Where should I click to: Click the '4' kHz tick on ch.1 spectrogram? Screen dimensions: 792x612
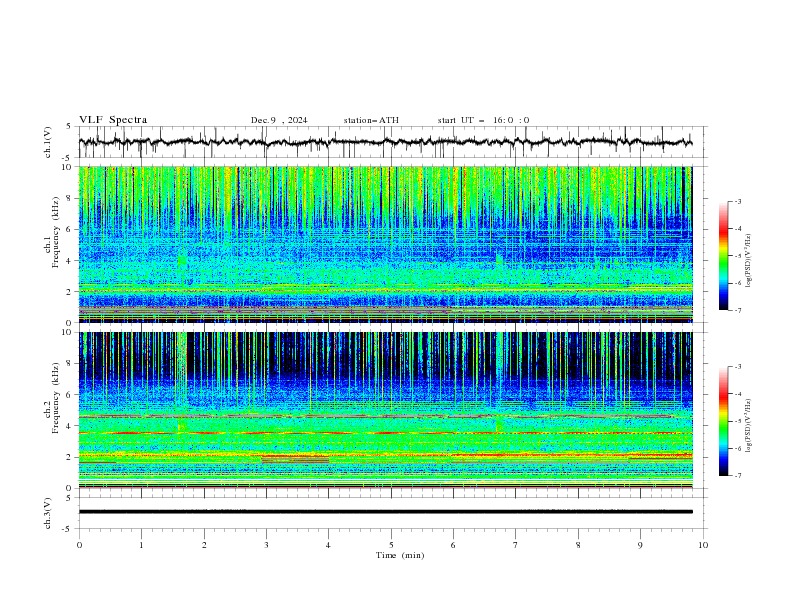coord(69,261)
